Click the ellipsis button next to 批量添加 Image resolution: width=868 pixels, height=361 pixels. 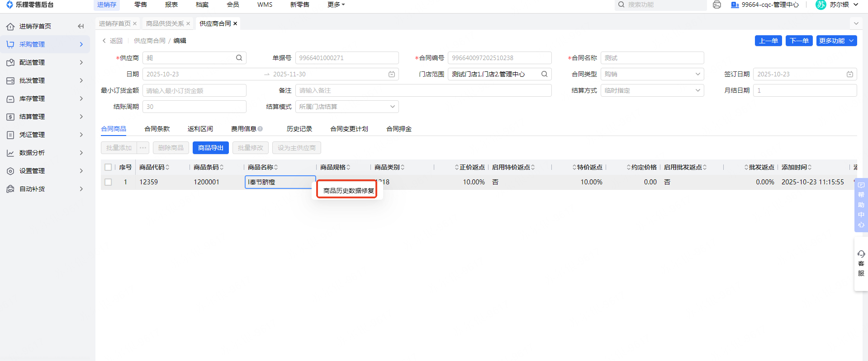coord(143,148)
